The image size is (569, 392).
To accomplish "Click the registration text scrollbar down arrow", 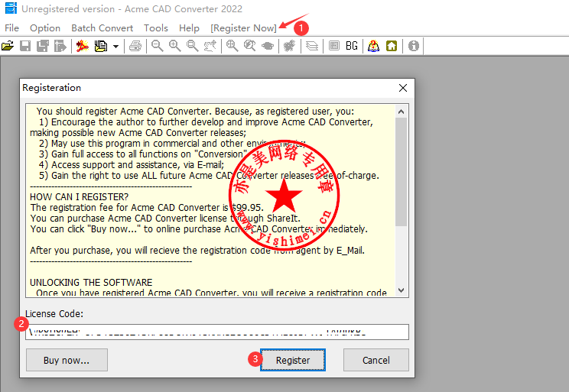I will (x=401, y=290).
